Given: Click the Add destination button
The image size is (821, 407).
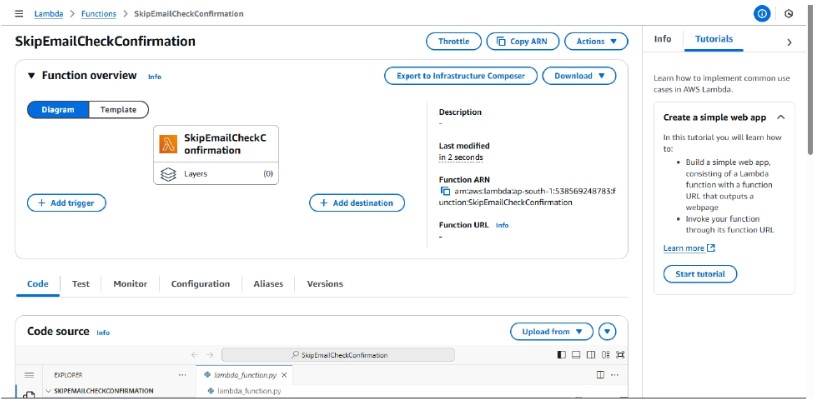Looking at the screenshot, I should click(357, 203).
